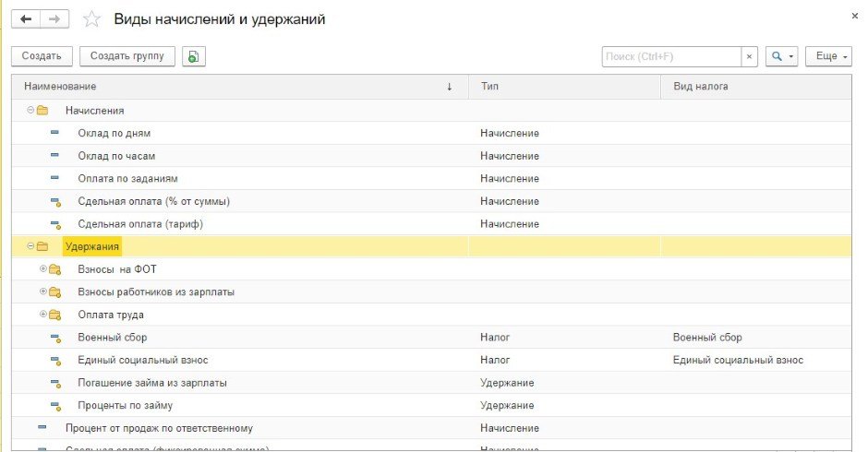Image resolution: width=868 pixels, height=452 pixels.
Task: Click the Взносы работников из зарплаты folder icon
Action: tap(54, 292)
